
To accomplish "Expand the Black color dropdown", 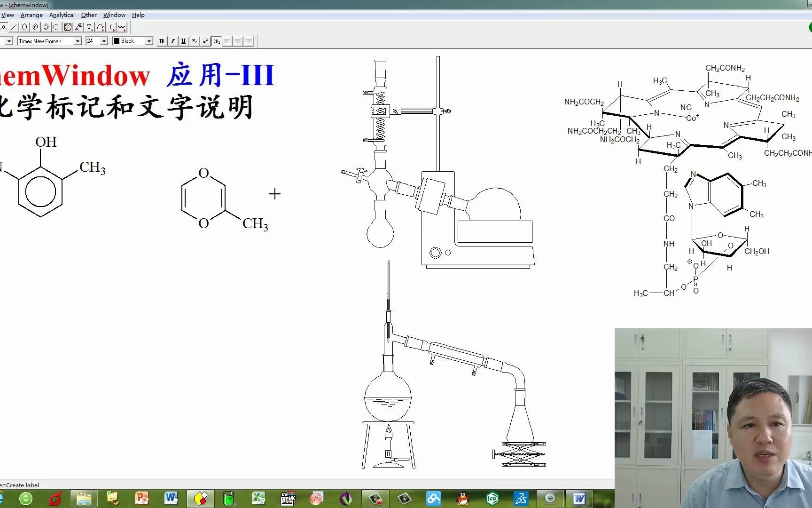I will coord(149,41).
